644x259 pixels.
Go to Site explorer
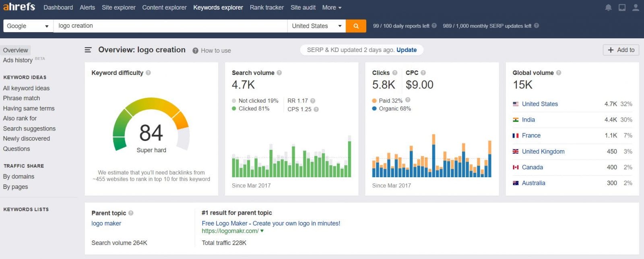click(x=119, y=8)
